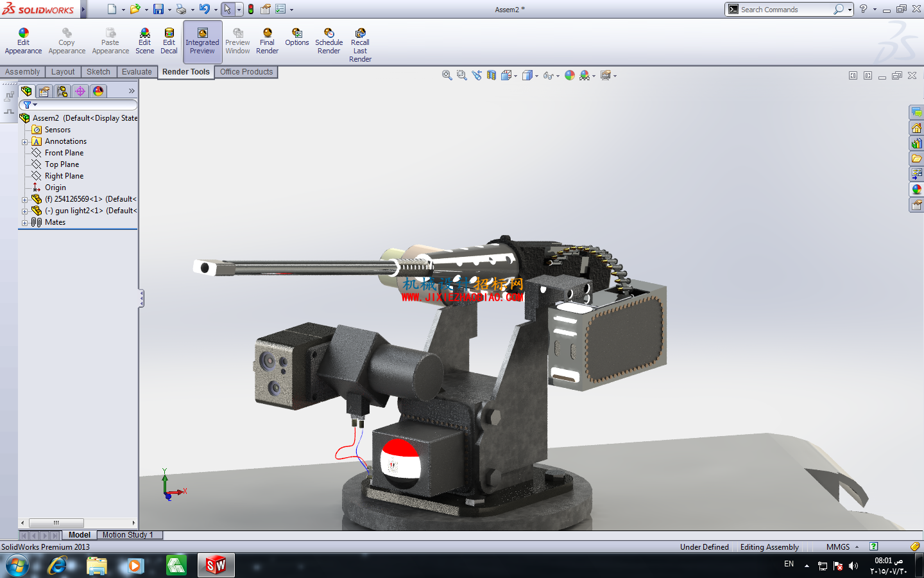Toggle Integrated Preview rendering
This screenshot has width=924, height=578.
202,41
